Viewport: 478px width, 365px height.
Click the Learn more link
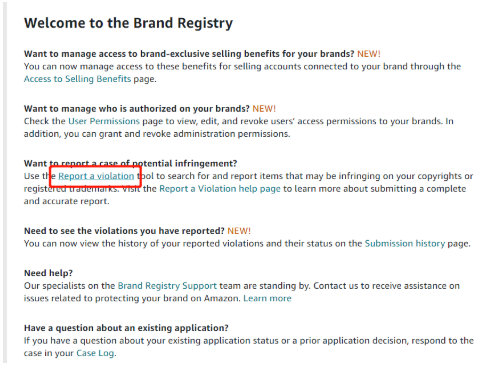[x=267, y=298]
